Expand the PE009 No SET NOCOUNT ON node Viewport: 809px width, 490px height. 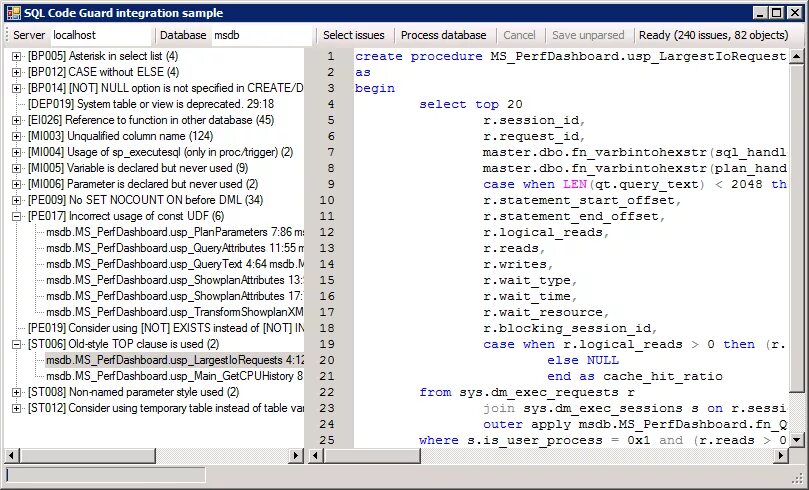pyautogui.click(x=17, y=200)
